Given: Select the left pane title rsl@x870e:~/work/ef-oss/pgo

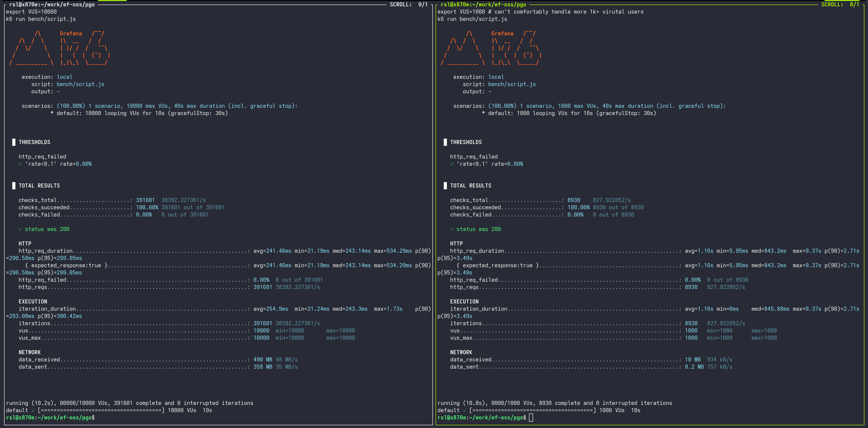Looking at the screenshot, I should coord(52,4).
